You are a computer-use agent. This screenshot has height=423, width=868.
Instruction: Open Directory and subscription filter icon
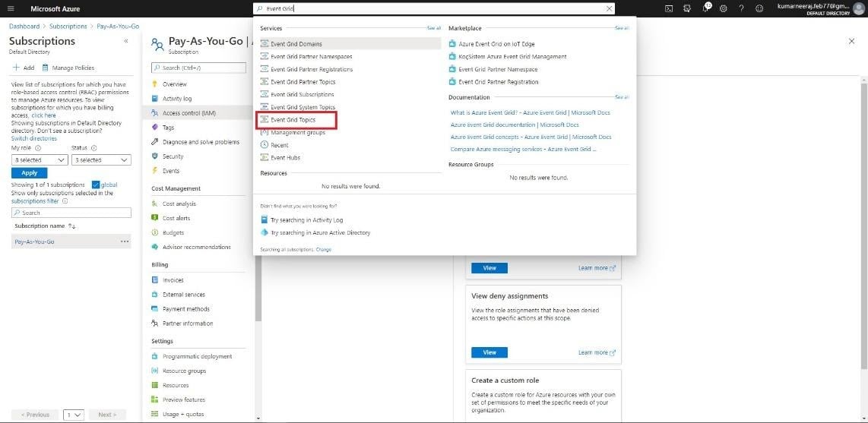coord(687,9)
